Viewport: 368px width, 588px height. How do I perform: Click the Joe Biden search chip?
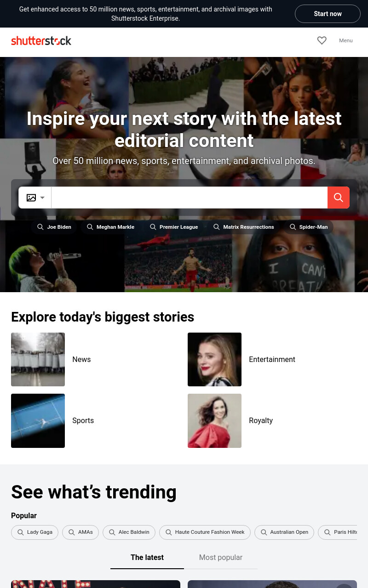click(x=54, y=227)
